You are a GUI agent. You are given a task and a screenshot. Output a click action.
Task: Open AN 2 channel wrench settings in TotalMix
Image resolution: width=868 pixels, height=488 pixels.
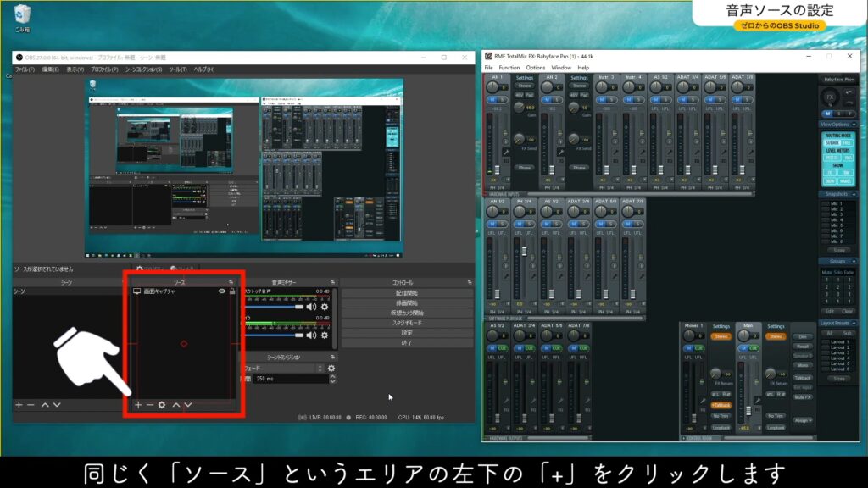click(x=561, y=152)
